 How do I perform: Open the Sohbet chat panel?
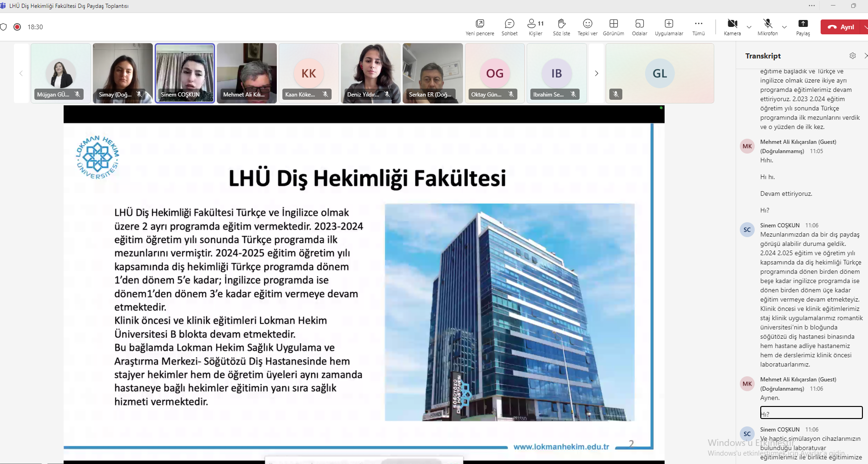click(509, 27)
